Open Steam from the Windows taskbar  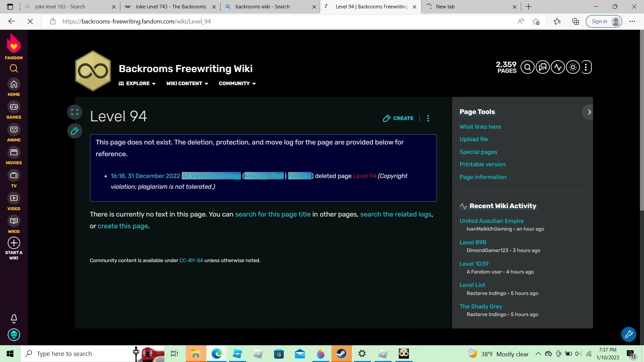pos(341,354)
